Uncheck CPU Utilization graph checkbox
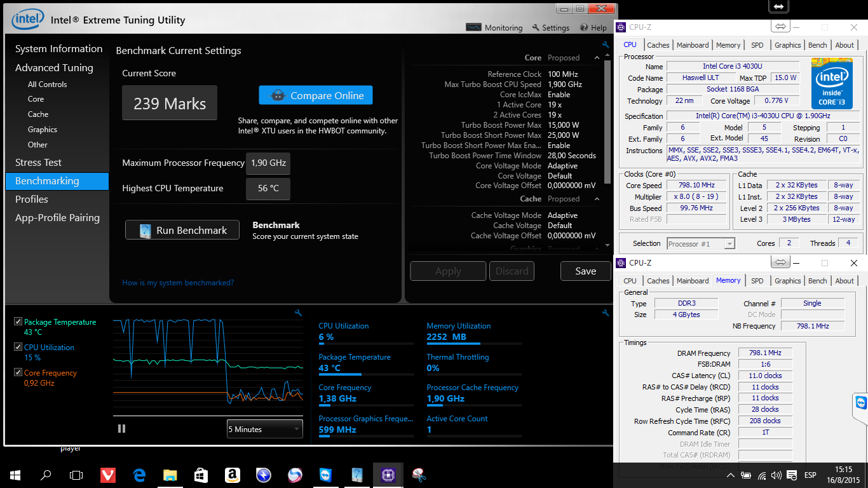The image size is (868, 488). [18, 347]
